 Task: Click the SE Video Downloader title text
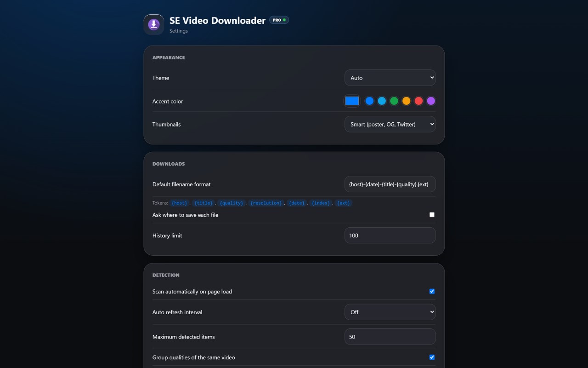(217, 20)
